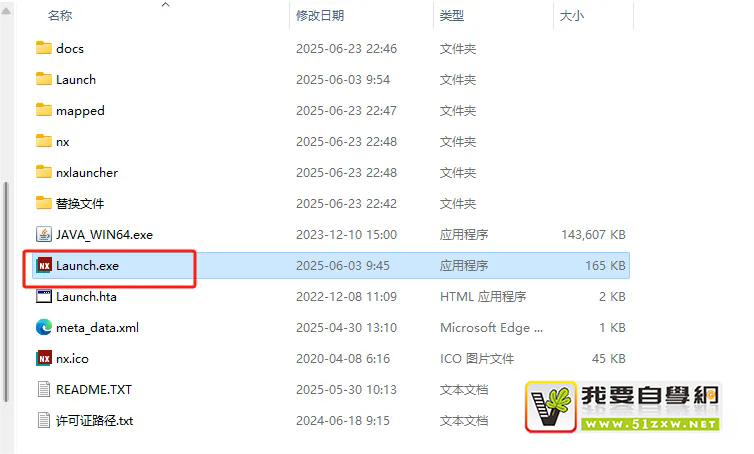The width and height of the screenshot is (754, 454).
Task: Select the 替换文件 folder icon
Action: pos(44,203)
